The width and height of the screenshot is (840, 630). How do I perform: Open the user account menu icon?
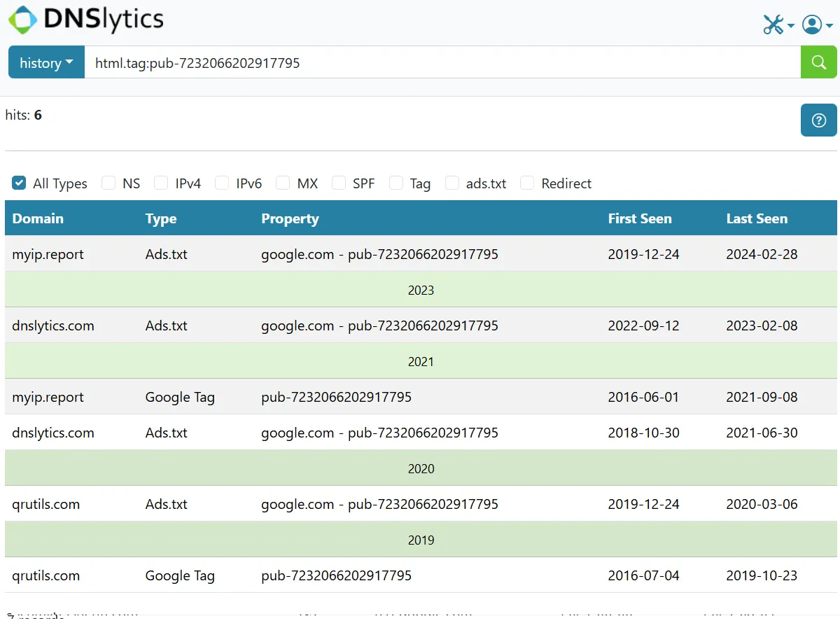click(817, 25)
